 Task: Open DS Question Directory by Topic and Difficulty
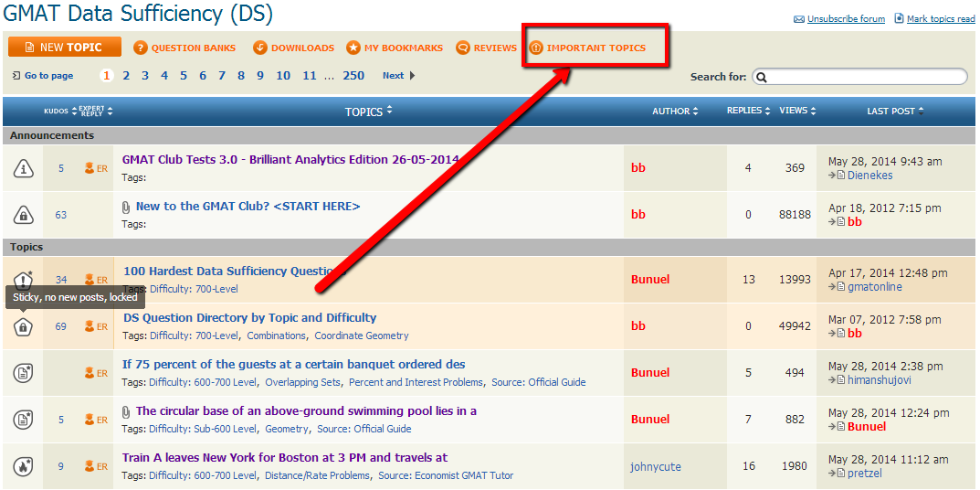(249, 318)
